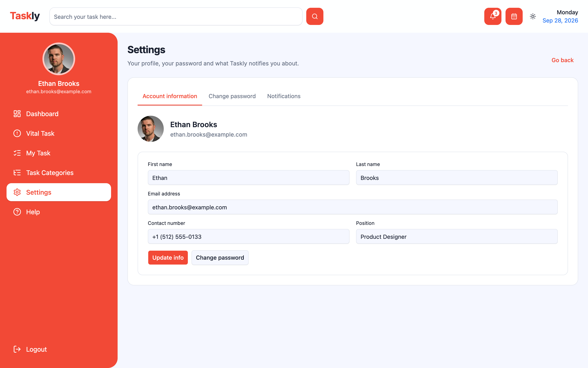Image resolution: width=588 pixels, height=368 pixels.
Task: Click the Contact number field
Action: pos(248,237)
